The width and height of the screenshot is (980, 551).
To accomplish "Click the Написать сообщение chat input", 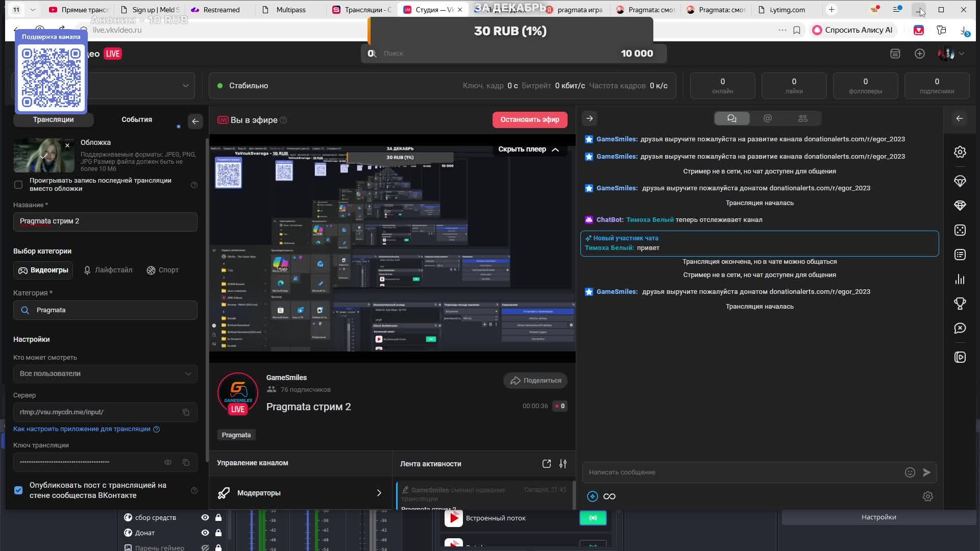I will pos(740,472).
